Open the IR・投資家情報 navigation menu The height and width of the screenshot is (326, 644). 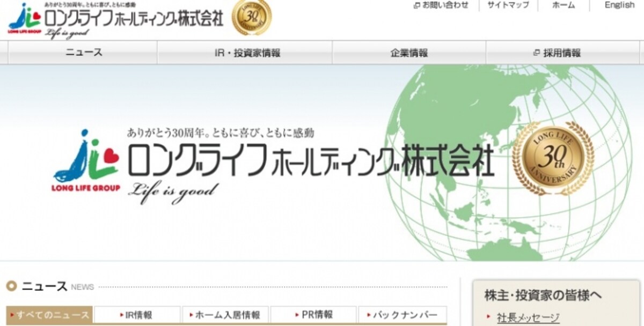click(x=244, y=53)
